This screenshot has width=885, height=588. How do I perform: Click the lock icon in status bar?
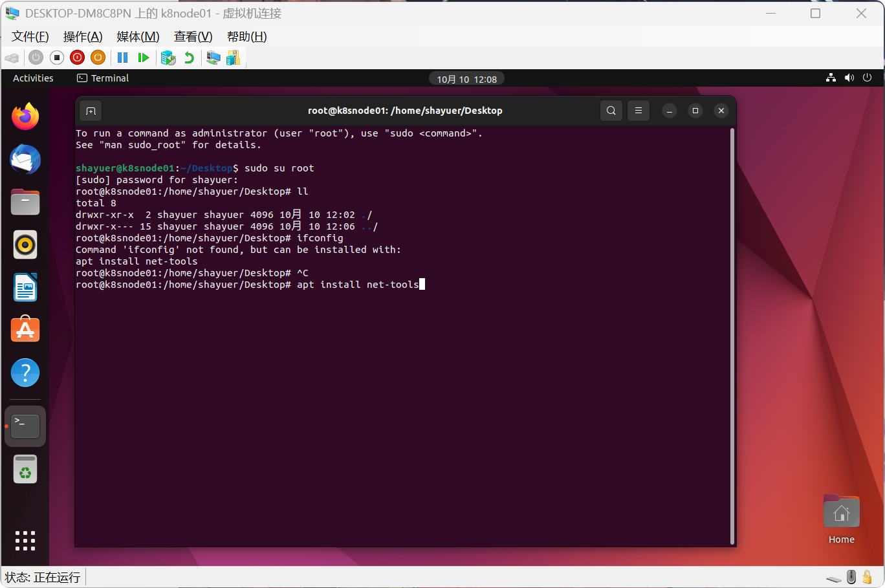(x=868, y=577)
